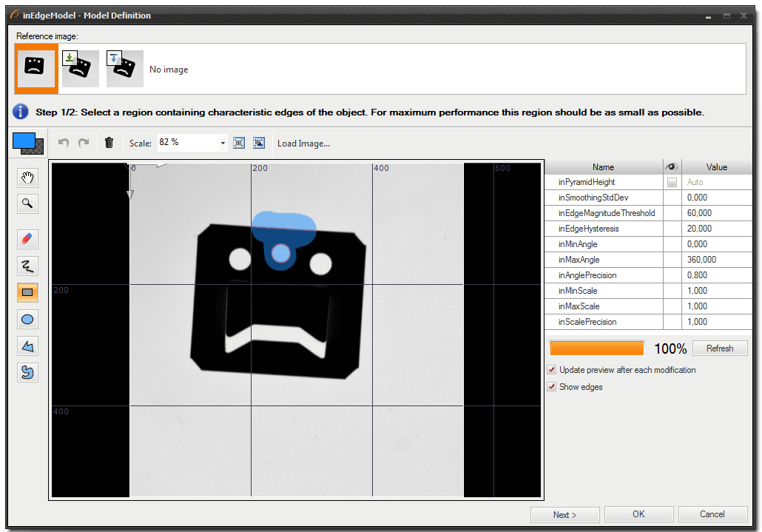Click the Next step button

564,514
